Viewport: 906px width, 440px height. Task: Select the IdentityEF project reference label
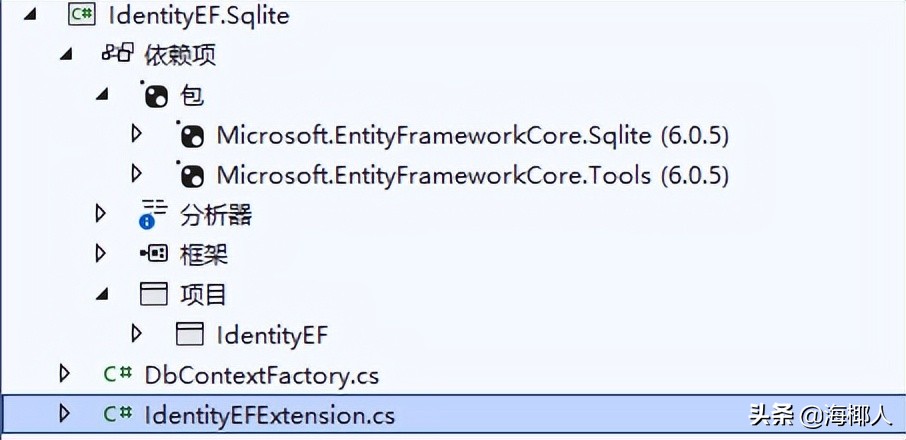[x=272, y=335]
